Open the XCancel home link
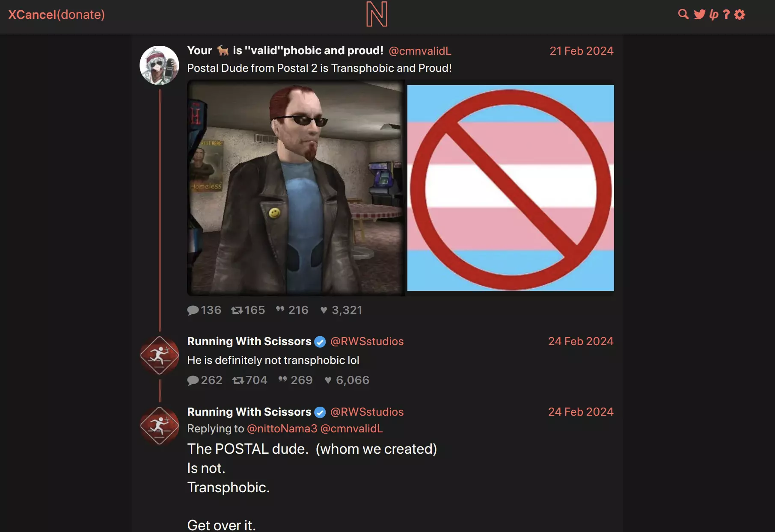 (33, 15)
